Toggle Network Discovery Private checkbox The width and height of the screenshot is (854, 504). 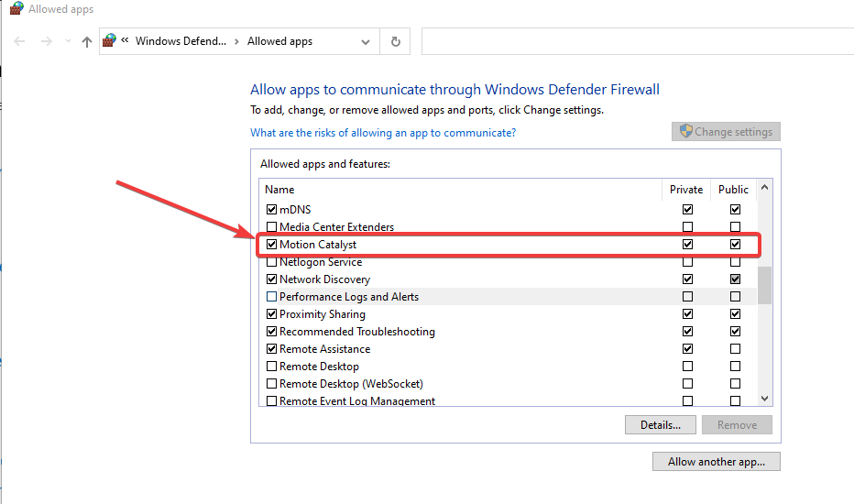tap(688, 279)
